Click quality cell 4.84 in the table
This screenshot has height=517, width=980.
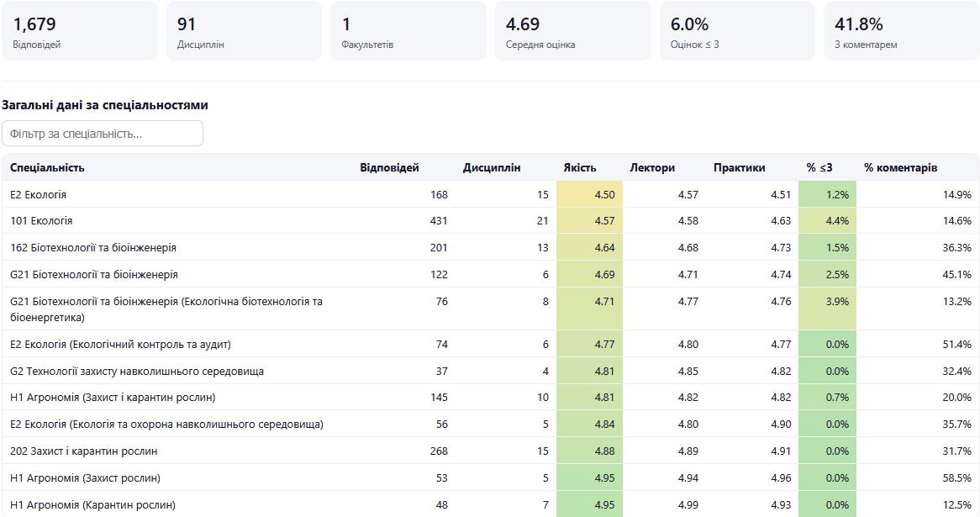coord(589,424)
